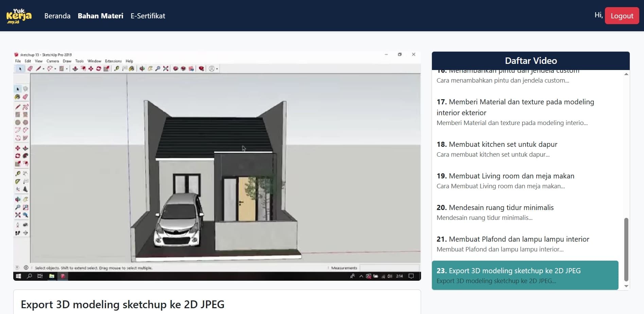
Task: Open File Explorer from the taskbar
Action: pyautogui.click(x=52, y=276)
